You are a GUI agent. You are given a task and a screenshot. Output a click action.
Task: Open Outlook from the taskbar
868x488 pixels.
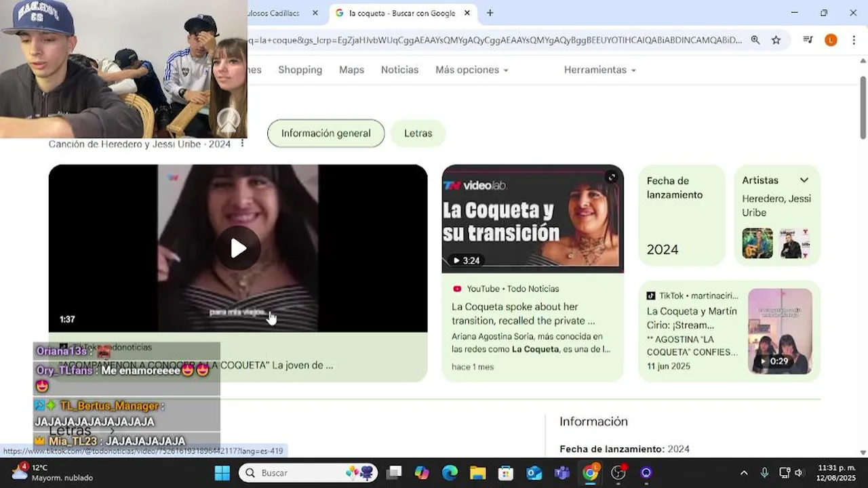[x=534, y=472]
